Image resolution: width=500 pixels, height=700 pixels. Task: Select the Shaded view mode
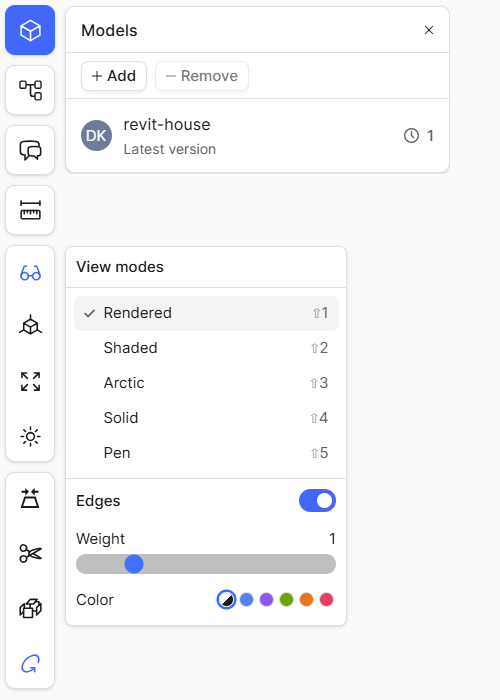206,348
